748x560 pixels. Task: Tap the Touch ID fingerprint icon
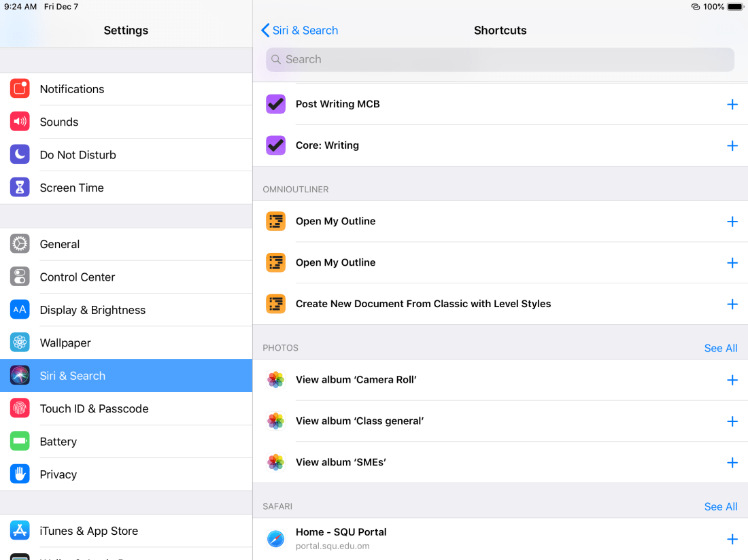(x=20, y=408)
